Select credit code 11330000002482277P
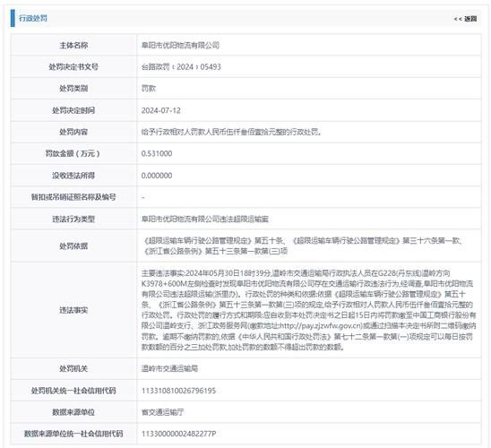Viewport: 491px width, 448px height. pos(179,434)
